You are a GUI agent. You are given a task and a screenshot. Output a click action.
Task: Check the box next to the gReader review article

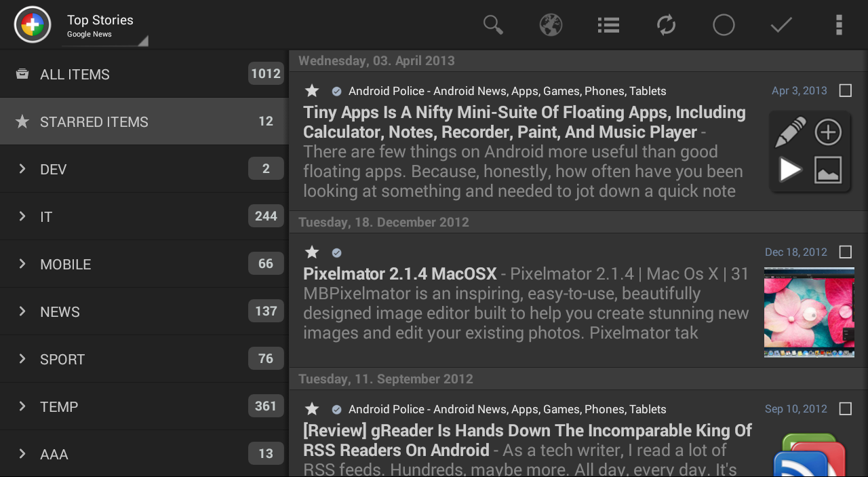[845, 408]
